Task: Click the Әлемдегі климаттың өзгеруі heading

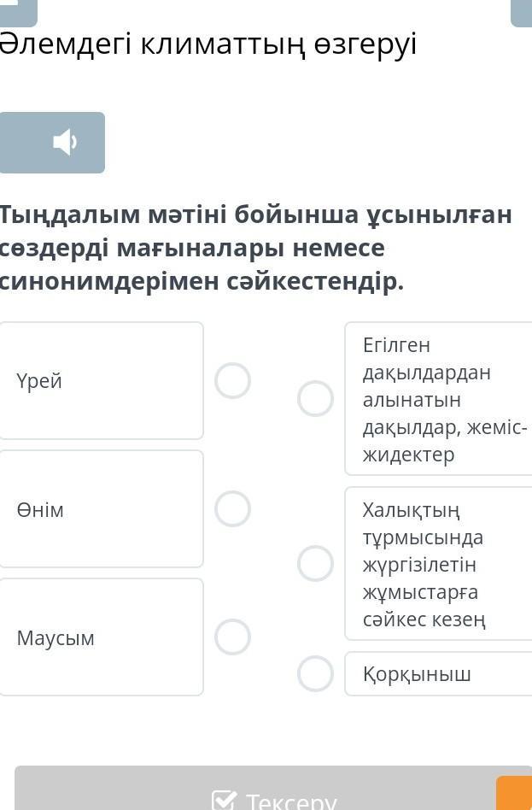Action: [x=208, y=44]
